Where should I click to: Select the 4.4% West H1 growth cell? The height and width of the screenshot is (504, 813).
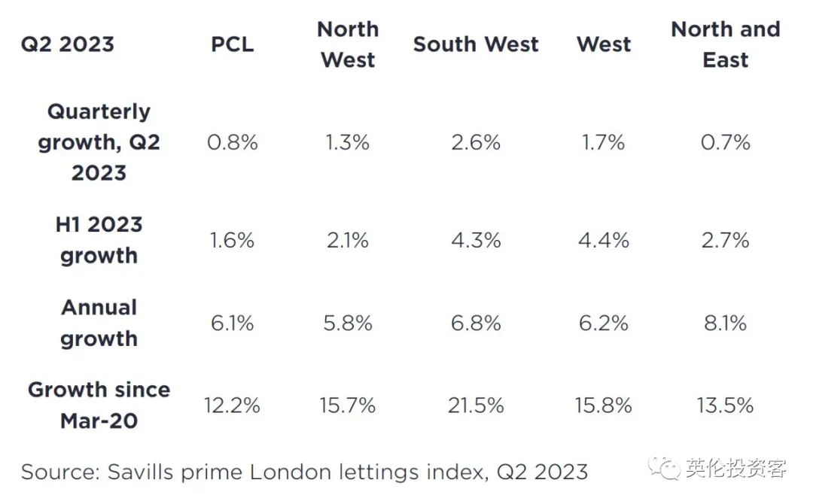tap(603, 240)
